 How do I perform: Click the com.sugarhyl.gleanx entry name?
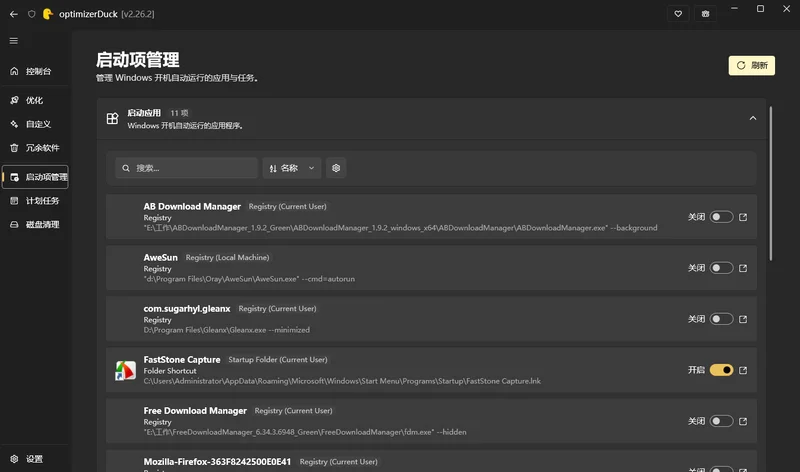(x=187, y=308)
